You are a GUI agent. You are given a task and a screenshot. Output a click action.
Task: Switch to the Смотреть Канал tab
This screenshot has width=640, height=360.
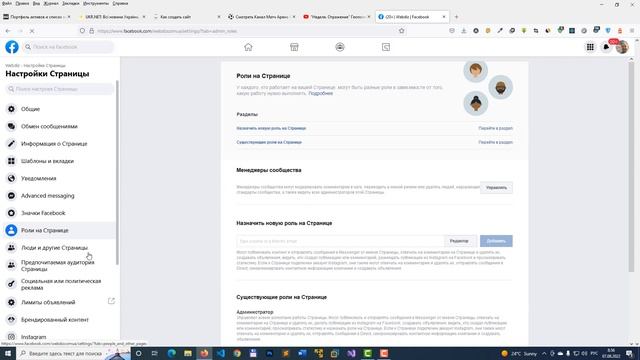point(261,17)
